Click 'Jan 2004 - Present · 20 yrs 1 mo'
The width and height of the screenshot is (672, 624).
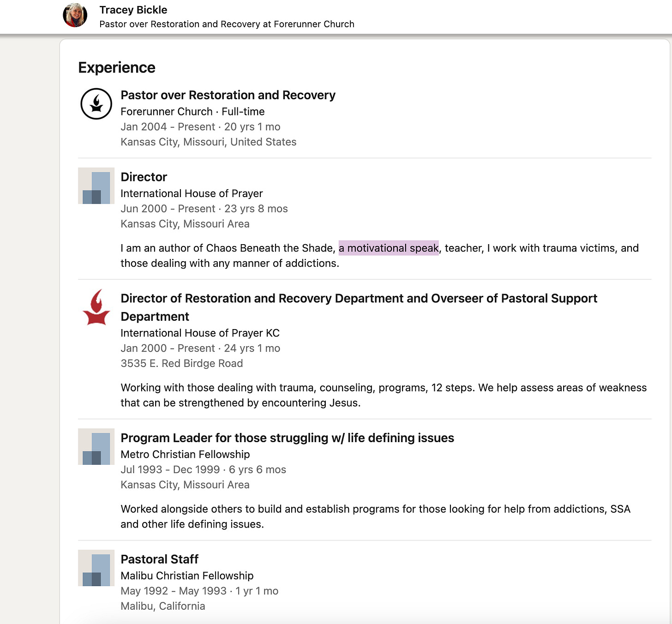(x=200, y=127)
